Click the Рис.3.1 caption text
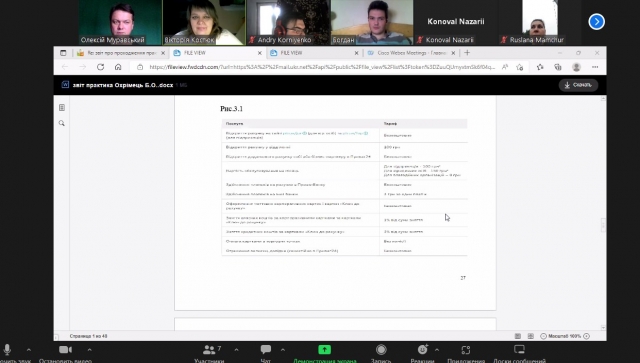Image resolution: width=640 pixels, height=363 pixels. 231,109
